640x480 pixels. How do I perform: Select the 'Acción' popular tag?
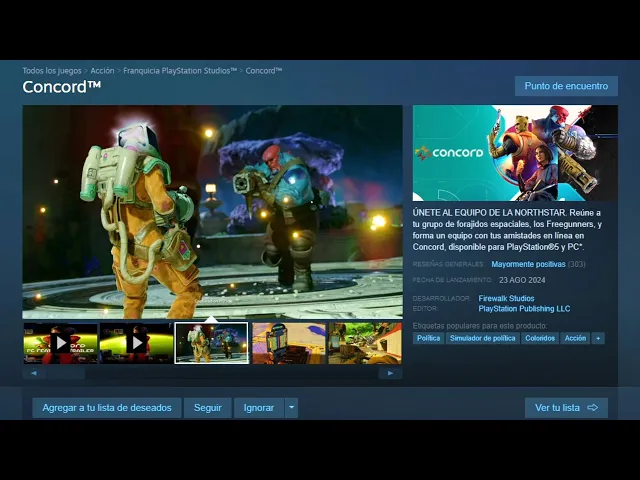tap(575, 338)
